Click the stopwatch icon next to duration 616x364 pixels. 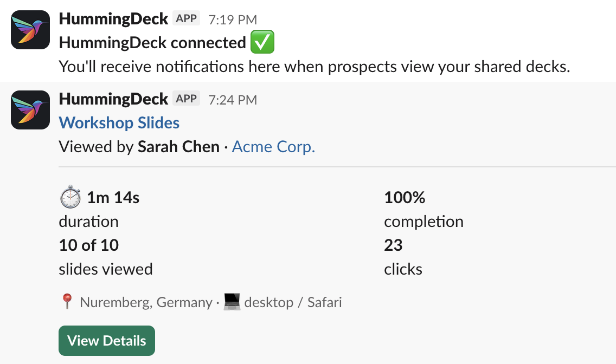pyautogui.click(x=69, y=197)
